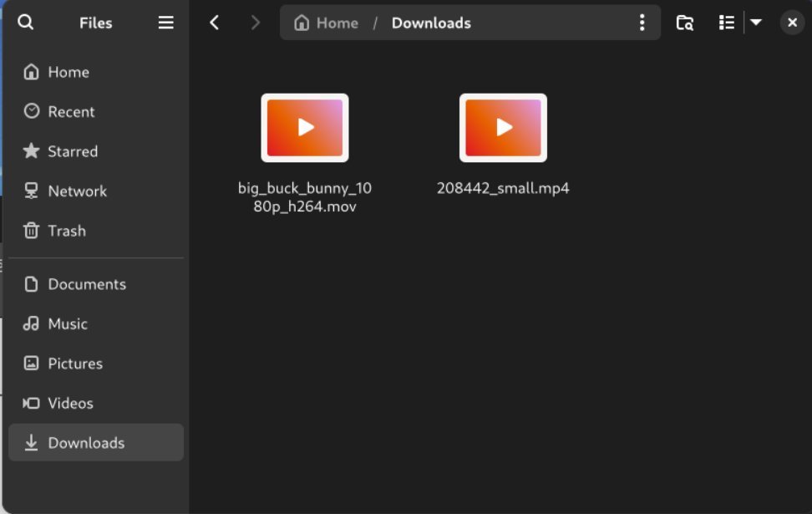The height and width of the screenshot is (514, 812).
Task: Click the search-in-folder icon
Action: [x=685, y=23]
